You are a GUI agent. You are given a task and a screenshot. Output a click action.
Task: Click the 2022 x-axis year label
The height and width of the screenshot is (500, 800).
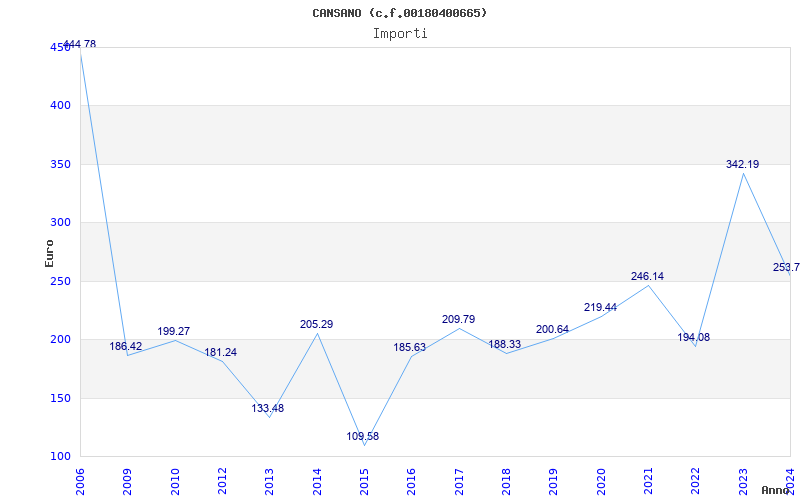tap(695, 481)
